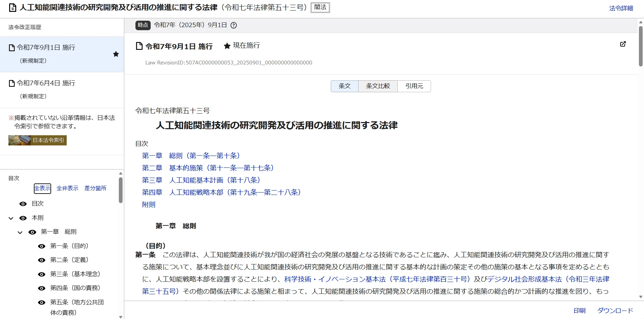644x319 pixels.
Task: Click the 時点 label badge
Action: [x=143, y=25]
